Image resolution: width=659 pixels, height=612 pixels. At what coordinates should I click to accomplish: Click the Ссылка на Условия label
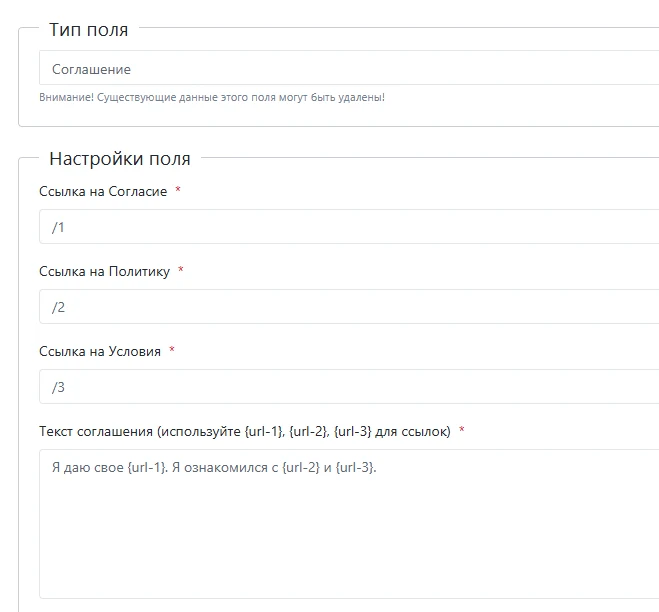(x=100, y=351)
